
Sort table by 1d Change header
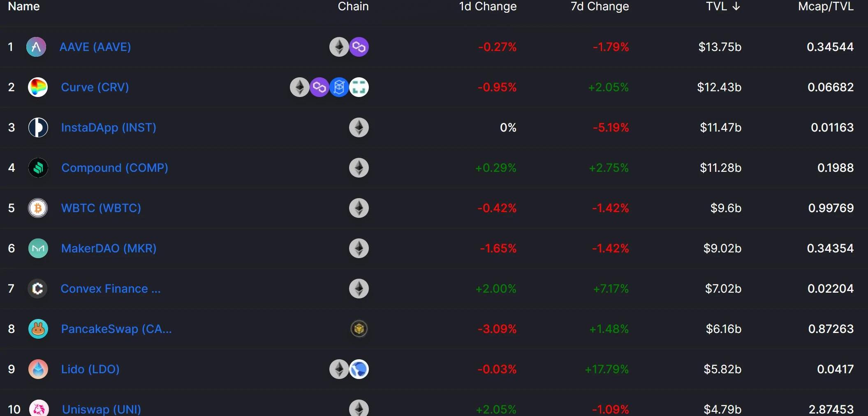pyautogui.click(x=488, y=7)
